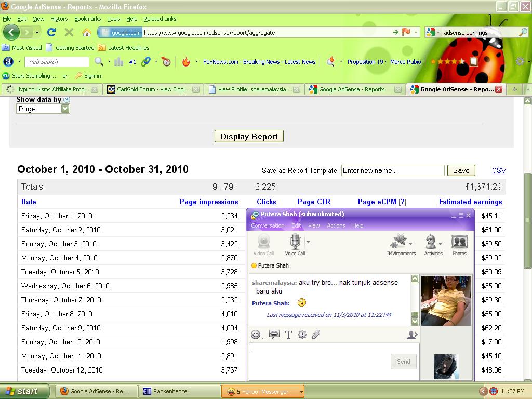Open the Show data by Page dropdown
This screenshot has width=532, height=399.
[x=43, y=109]
